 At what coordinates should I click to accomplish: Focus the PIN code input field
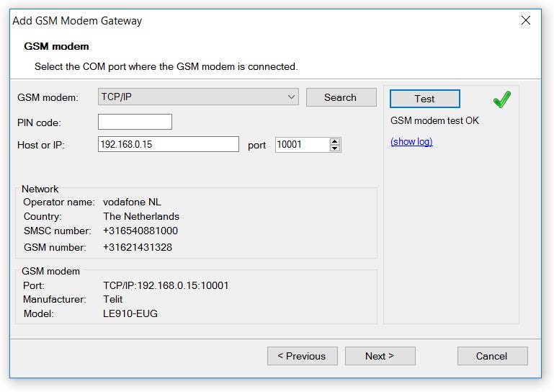click(x=135, y=122)
